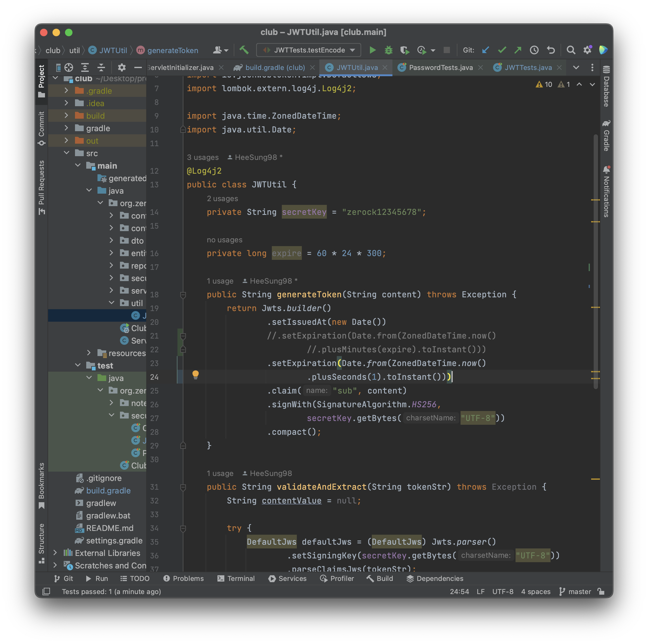648x644 pixels.
Task: Collapse the src folder
Action: [67, 153]
